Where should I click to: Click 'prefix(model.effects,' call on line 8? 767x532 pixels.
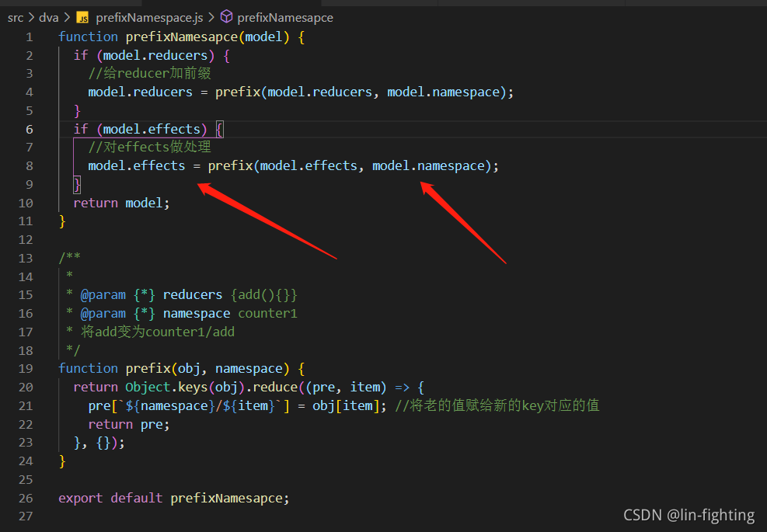coord(286,165)
